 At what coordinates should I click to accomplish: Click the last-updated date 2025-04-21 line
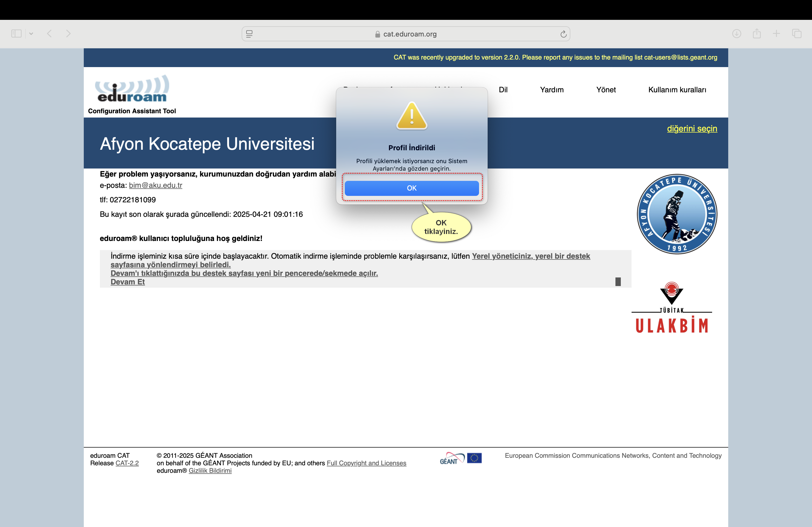point(201,214)
